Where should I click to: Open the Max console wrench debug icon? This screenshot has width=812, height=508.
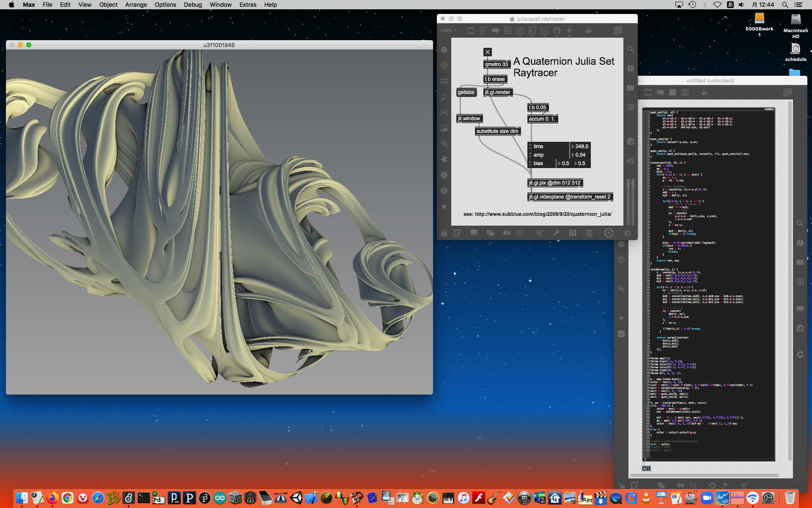556,233
